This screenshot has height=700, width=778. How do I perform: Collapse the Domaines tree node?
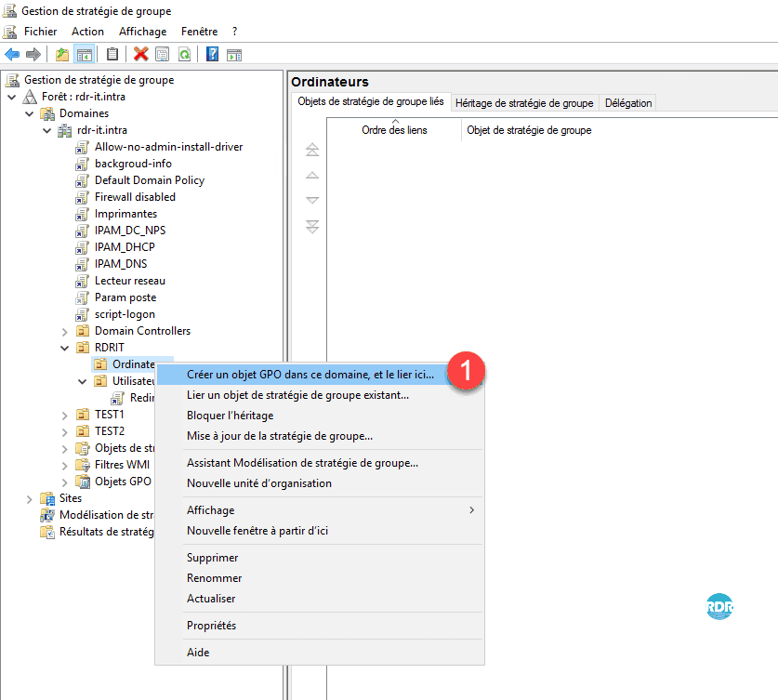tap(29, 113)
